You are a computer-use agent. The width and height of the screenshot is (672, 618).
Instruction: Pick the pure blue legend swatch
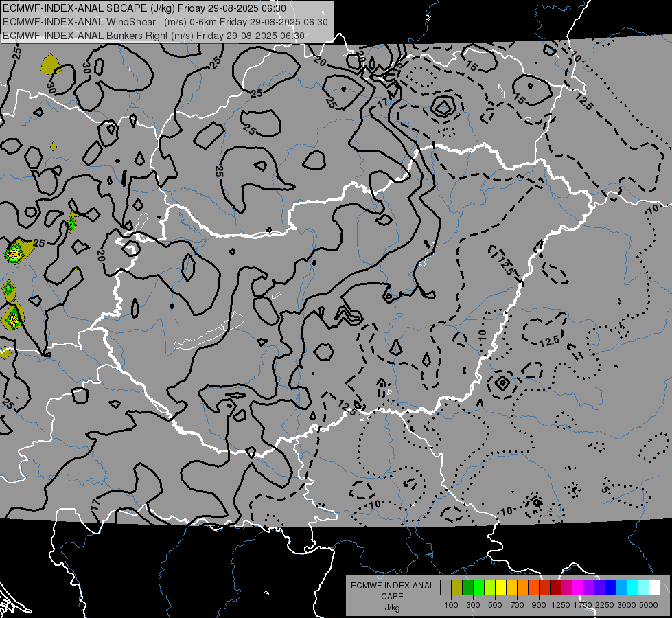point(611,587)
